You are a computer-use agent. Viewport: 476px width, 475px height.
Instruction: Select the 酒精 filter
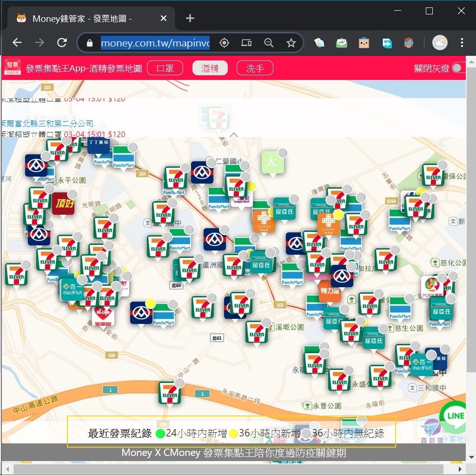(x=210, y=68)
